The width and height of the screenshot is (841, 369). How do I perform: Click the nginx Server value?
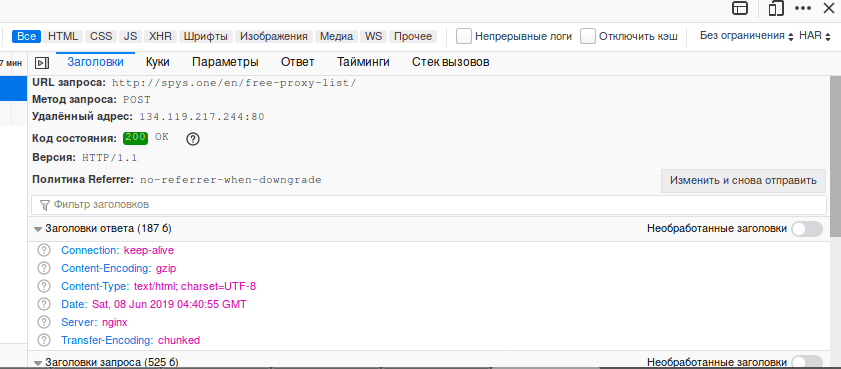(x=115, y=322)
